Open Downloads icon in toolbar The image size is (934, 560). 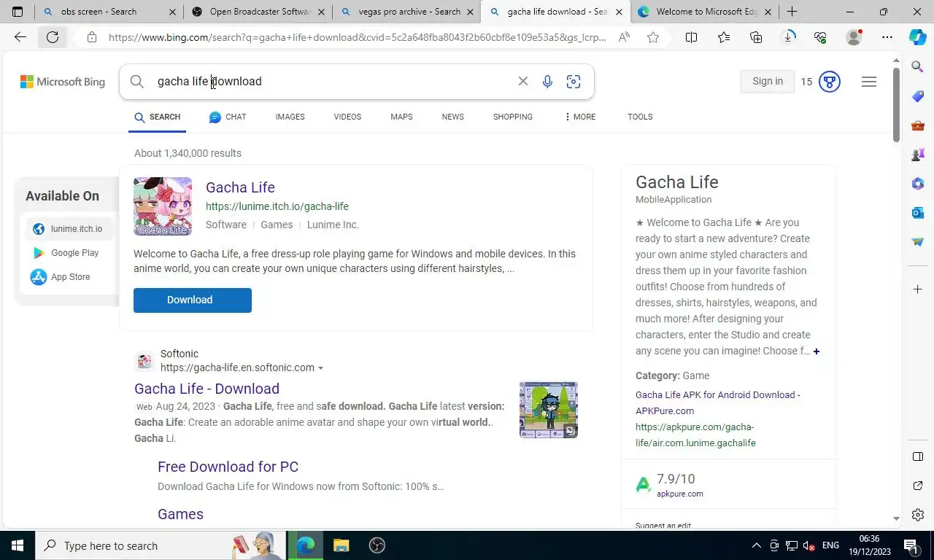[789, 37]
